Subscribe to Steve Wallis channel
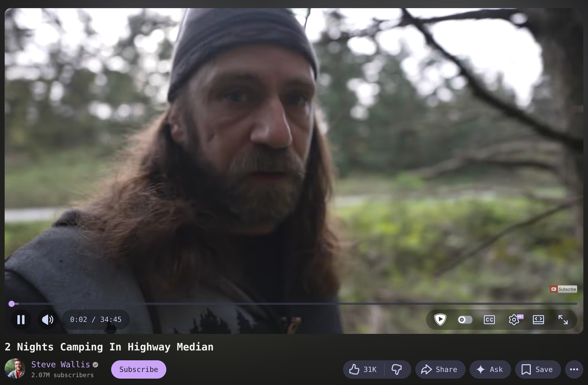The image size is (588, 385). click(x=138, y=369)
